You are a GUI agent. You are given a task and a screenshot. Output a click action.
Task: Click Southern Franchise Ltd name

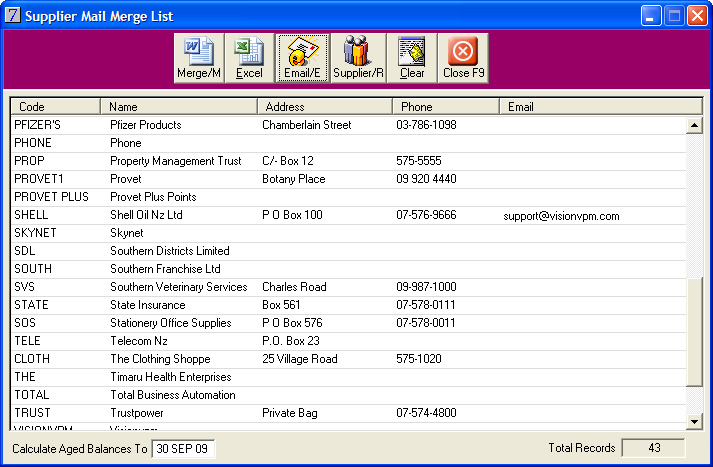(165, 269)
